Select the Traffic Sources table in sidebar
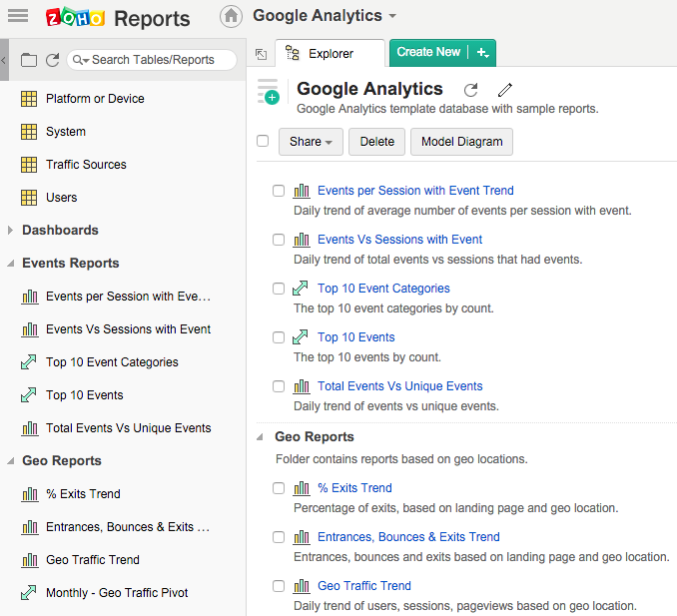 coord(86,165)
